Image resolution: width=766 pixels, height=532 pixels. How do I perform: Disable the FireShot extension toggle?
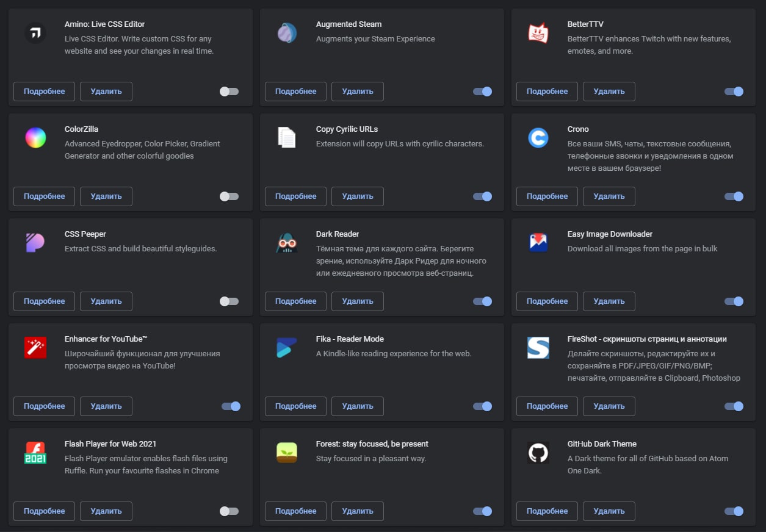click(x=734, y=406)
